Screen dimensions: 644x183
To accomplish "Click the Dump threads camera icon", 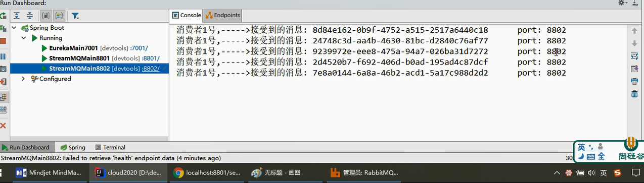I will point(3,69).
